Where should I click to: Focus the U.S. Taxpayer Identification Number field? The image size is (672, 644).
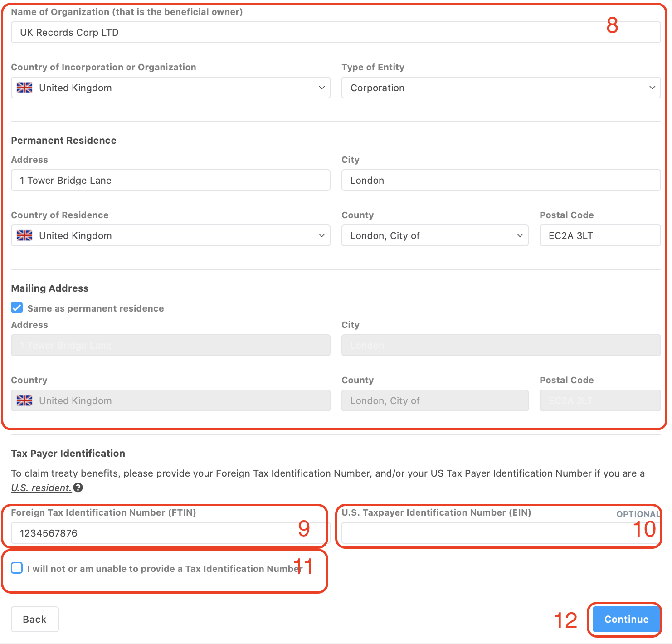(x=485, y=533)
